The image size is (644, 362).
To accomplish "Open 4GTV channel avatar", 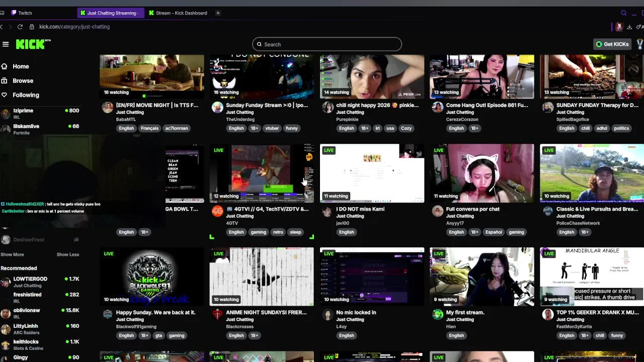I will 217,211.
